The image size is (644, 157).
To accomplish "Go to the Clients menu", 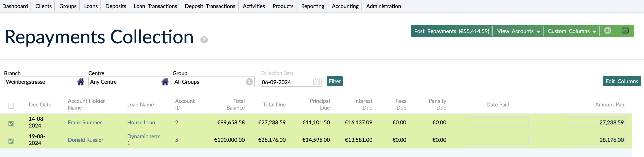I will pyautogui.click(x=44, y=6).
